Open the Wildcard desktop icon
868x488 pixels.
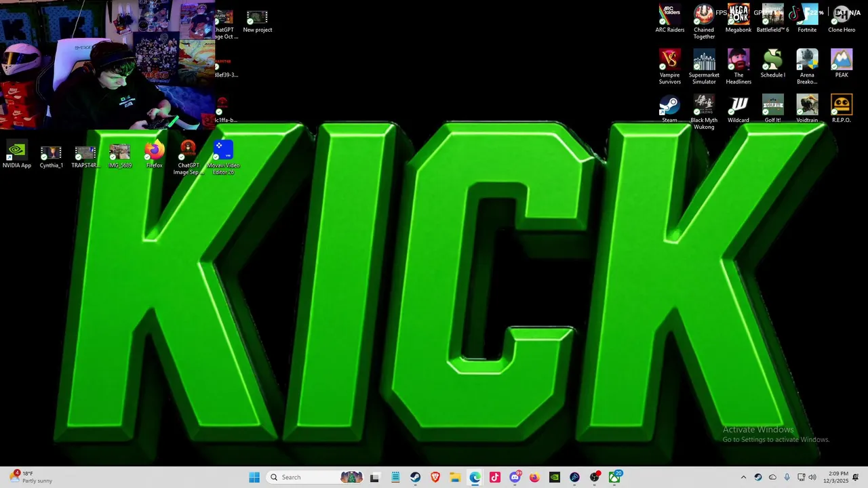pyautogui.click(x=738, y=109)
